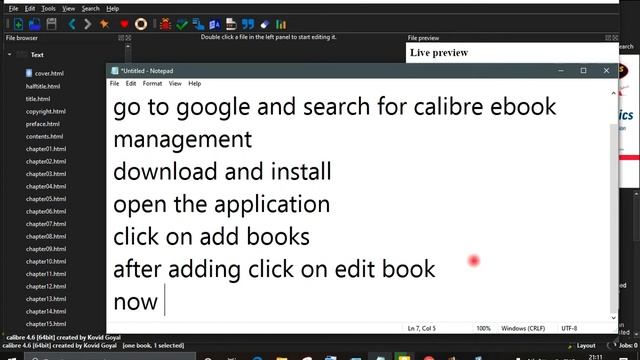Click the Layout button in calibre status bar
The width and height of the screenshot is (640, 360).
(586, 346)
